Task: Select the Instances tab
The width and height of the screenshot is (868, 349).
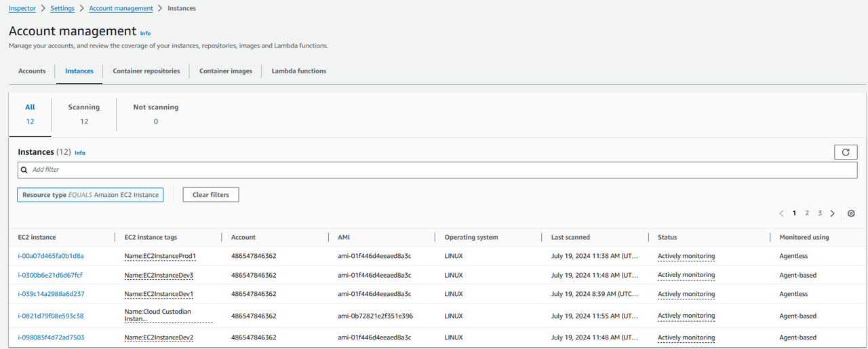Action: pos(79,71)
